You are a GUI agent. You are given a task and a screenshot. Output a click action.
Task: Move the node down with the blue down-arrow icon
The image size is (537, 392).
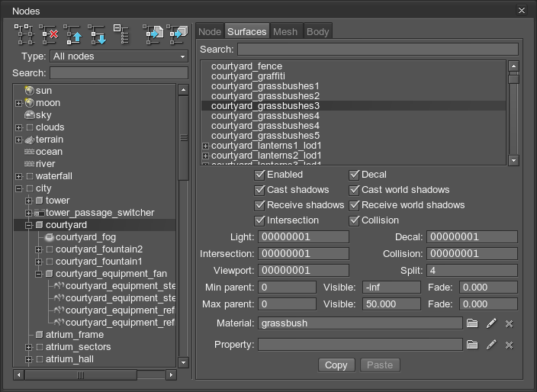(98, 34)
